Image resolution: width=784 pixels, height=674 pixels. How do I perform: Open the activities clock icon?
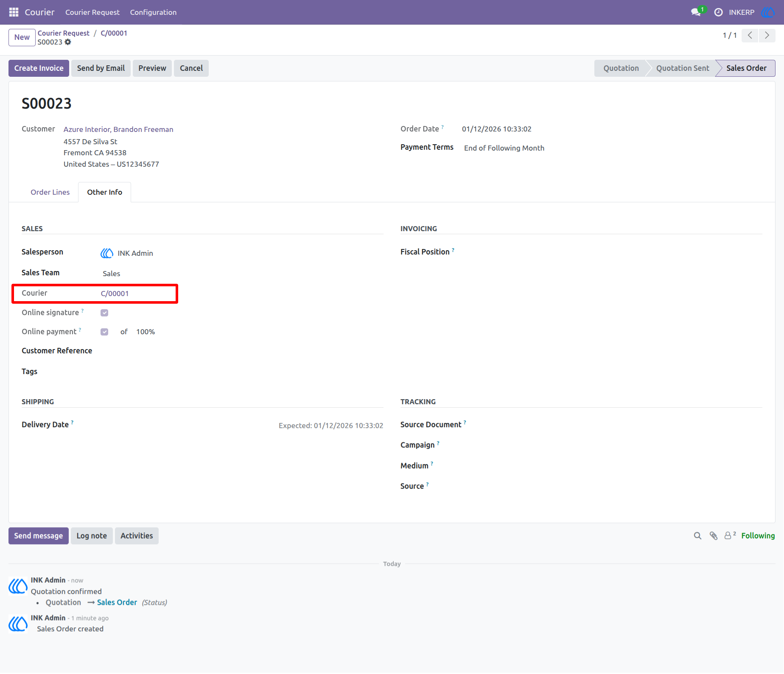tap(718, 12)
